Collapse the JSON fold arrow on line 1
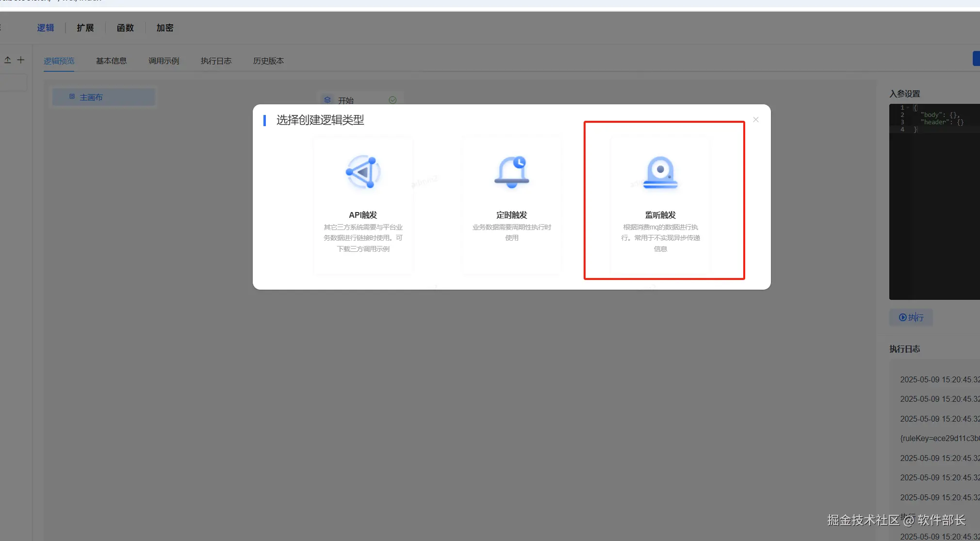Screen dimensions: 980x541 (908, 108)
